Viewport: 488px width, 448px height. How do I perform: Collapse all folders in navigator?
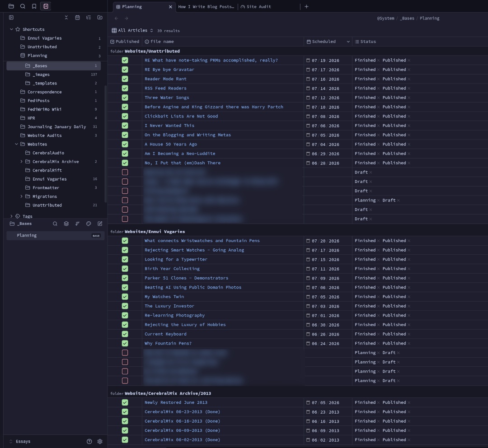point(66,18)
